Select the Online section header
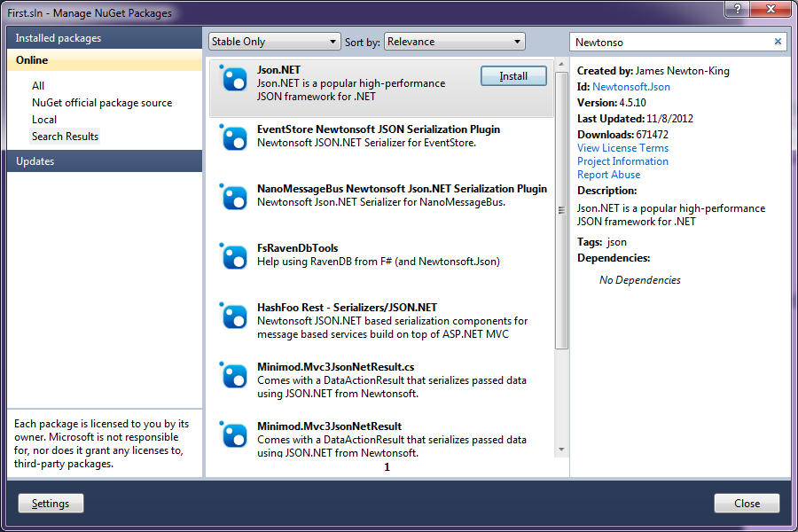 pos(105,60)
